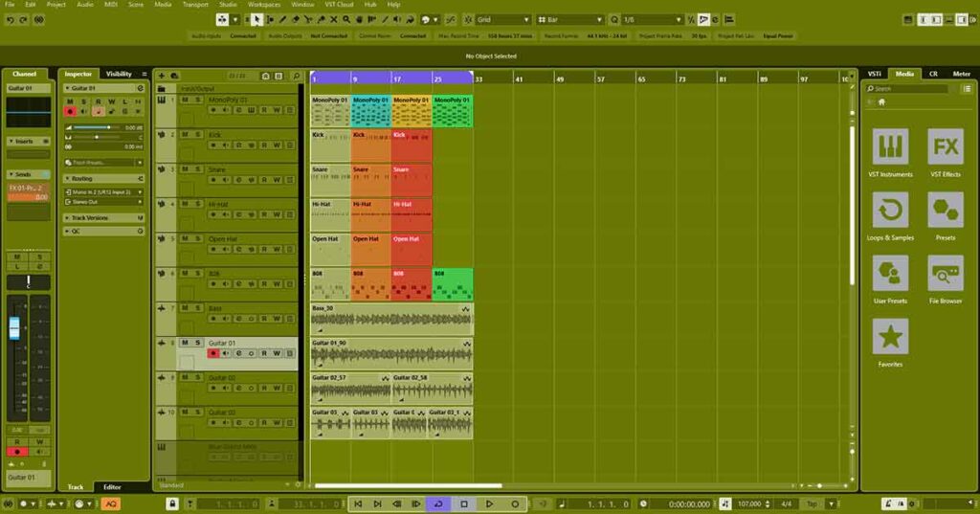This screenshot has width=980, height=514.
Task: Click the Redo arrow icon
Action: pyautogui.click(x=24, y=20)
